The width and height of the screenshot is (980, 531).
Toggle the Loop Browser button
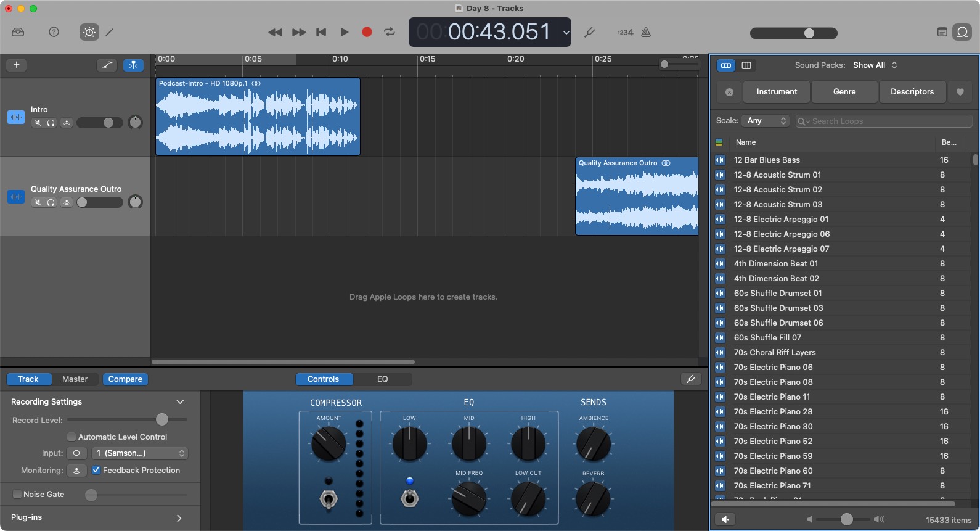click(962, 32)
